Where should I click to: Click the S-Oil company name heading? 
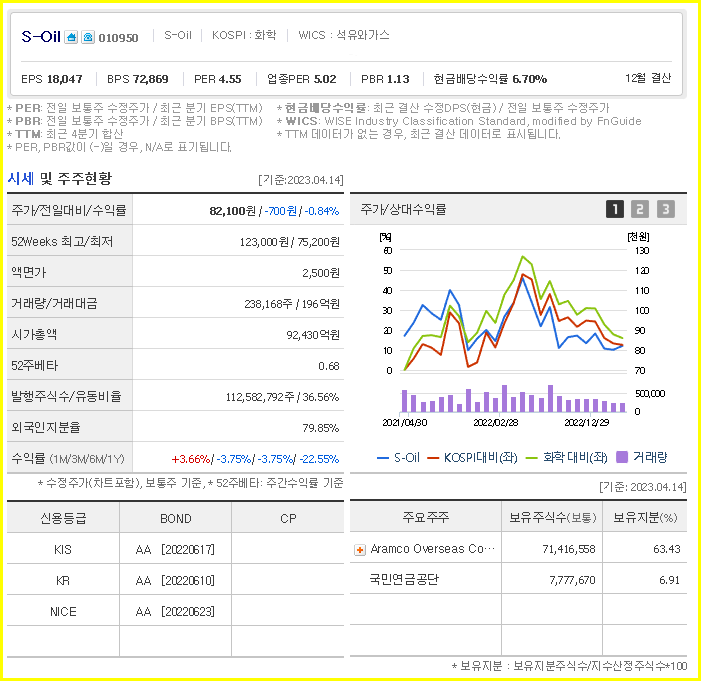coord(41,36)
